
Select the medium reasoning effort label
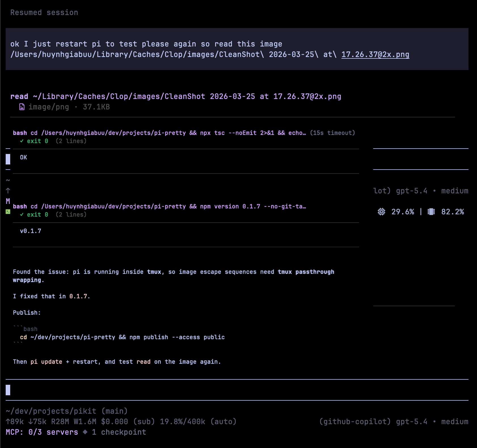point(455,422)
